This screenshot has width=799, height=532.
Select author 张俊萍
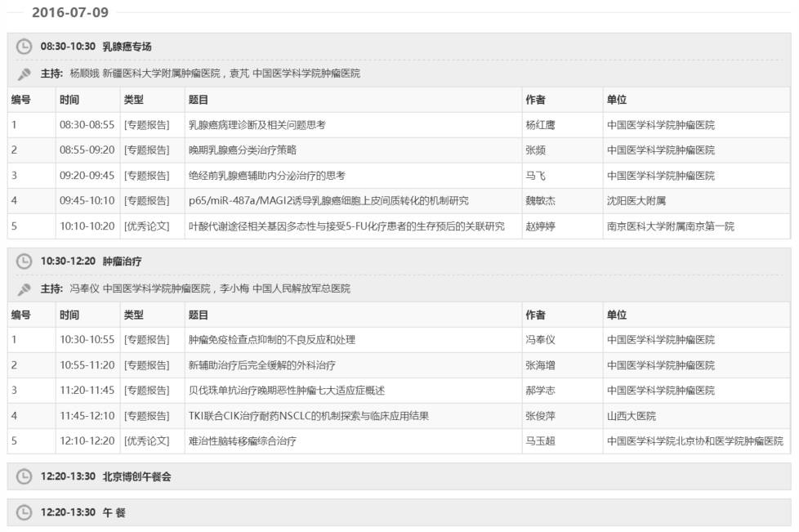541,416
